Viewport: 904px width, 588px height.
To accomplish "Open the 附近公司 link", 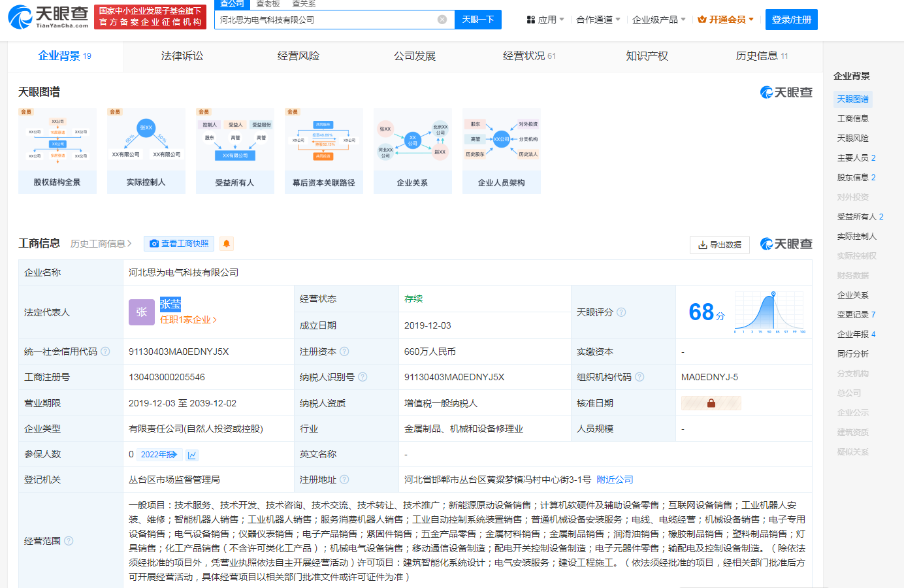I will (x=615, y=480).
